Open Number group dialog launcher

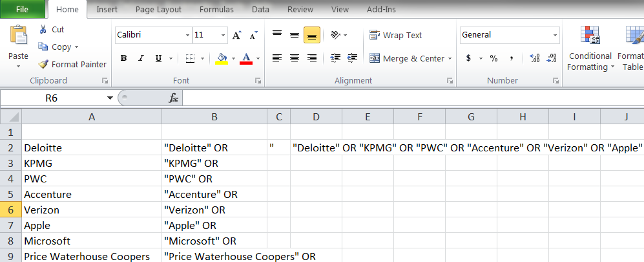tap(556, 81)
